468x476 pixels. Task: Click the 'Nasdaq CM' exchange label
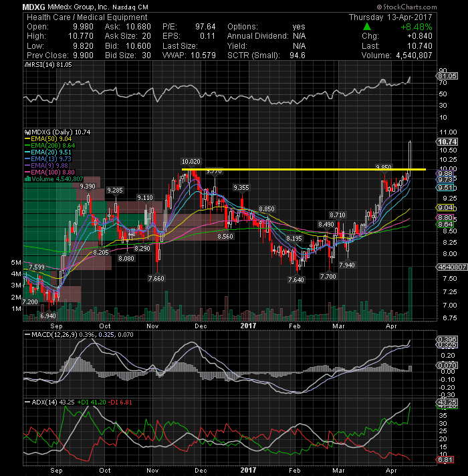coord(130,7)
